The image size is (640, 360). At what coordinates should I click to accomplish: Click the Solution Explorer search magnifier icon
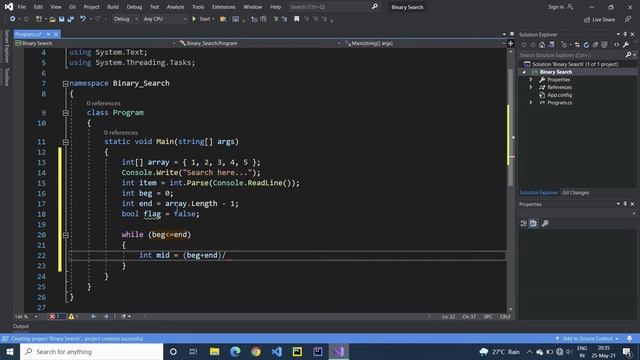[x=629, y=55]
